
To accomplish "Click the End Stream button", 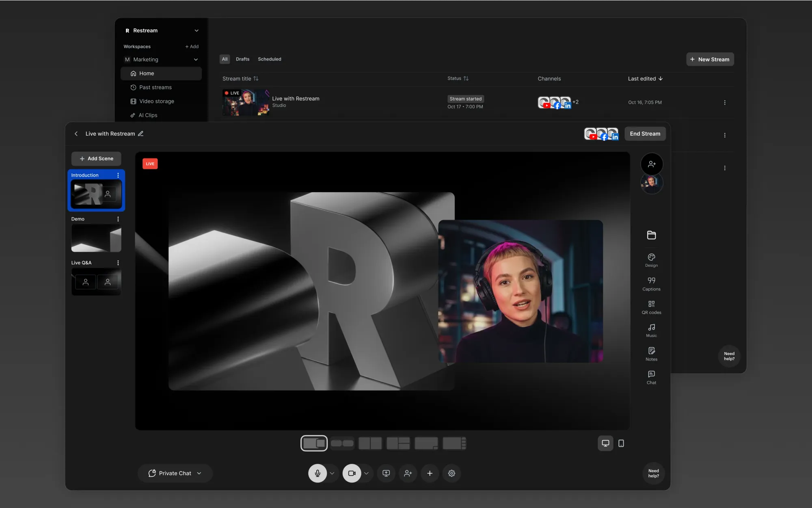I will (645, 134).
